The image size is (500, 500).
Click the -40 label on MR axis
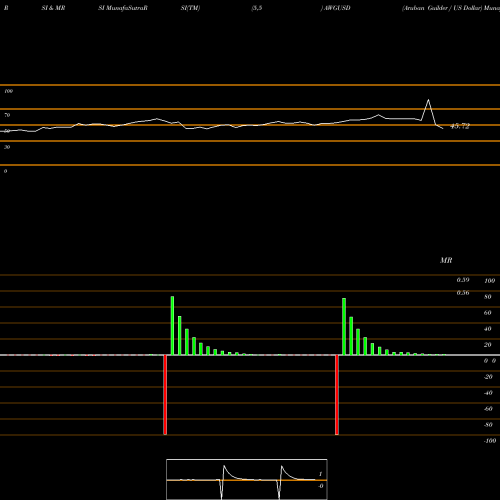tap(488, 393)
